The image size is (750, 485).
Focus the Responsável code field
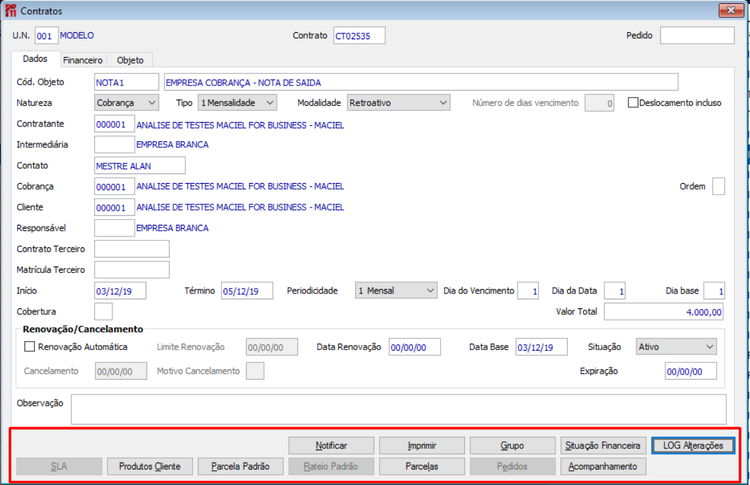114,228
